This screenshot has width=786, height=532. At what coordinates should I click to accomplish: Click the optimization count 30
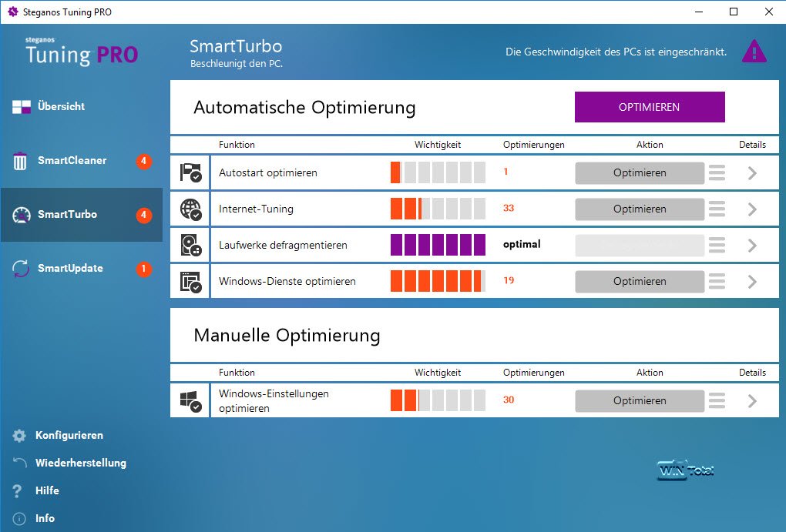point(509,400)
